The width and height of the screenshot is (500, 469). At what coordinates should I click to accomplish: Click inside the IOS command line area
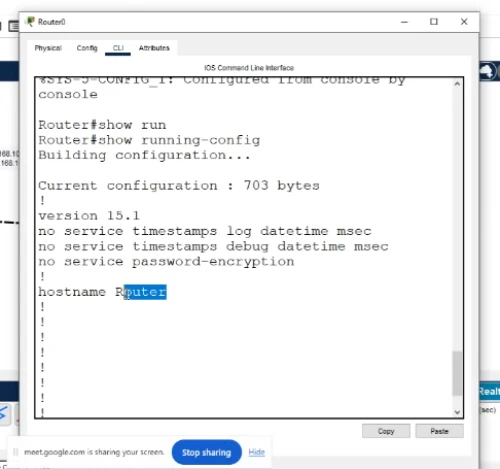[x=245, y=247]
